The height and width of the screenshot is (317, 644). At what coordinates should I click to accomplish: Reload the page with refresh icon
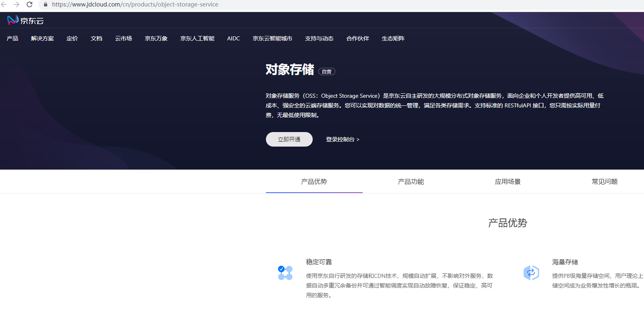click(x=29, y=4)
